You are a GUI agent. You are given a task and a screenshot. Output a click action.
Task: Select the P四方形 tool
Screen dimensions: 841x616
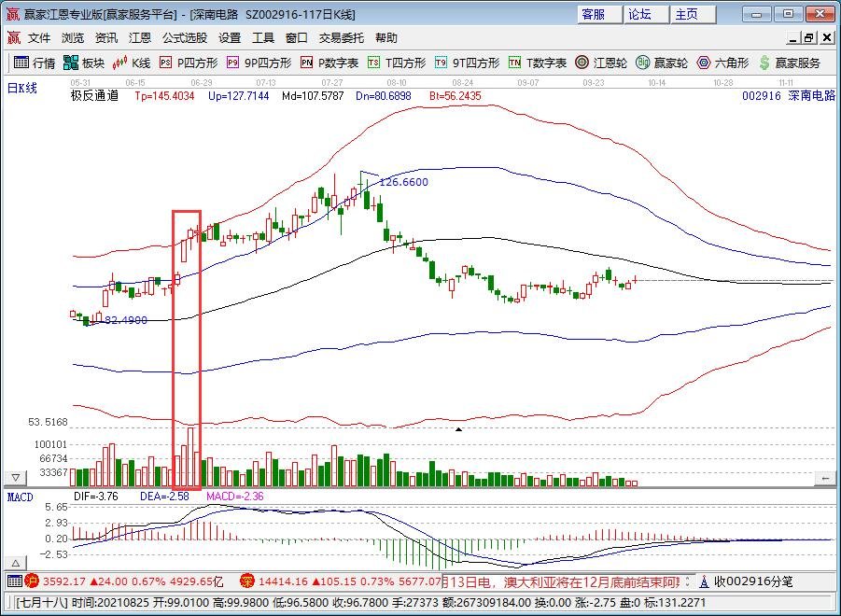(189, 63)
